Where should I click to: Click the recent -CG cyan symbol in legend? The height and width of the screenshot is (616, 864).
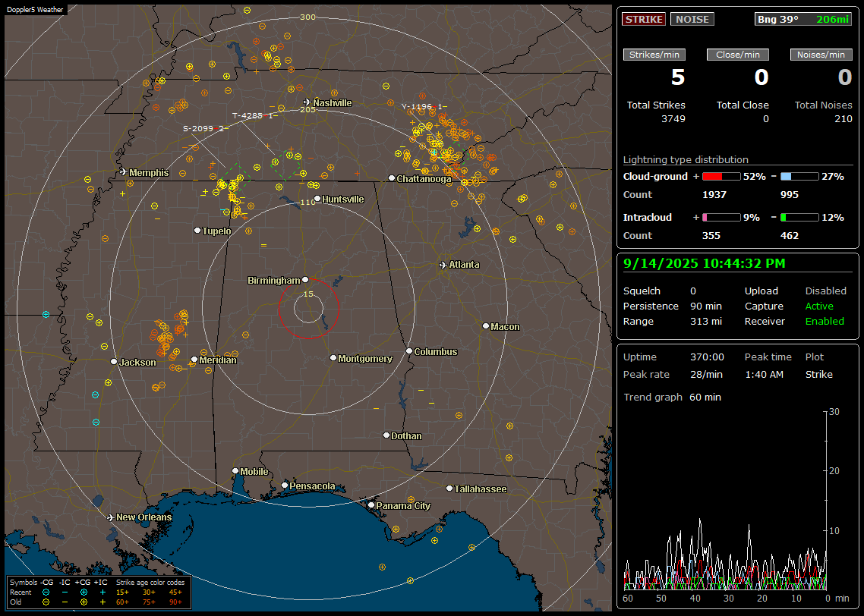[46, 592]
